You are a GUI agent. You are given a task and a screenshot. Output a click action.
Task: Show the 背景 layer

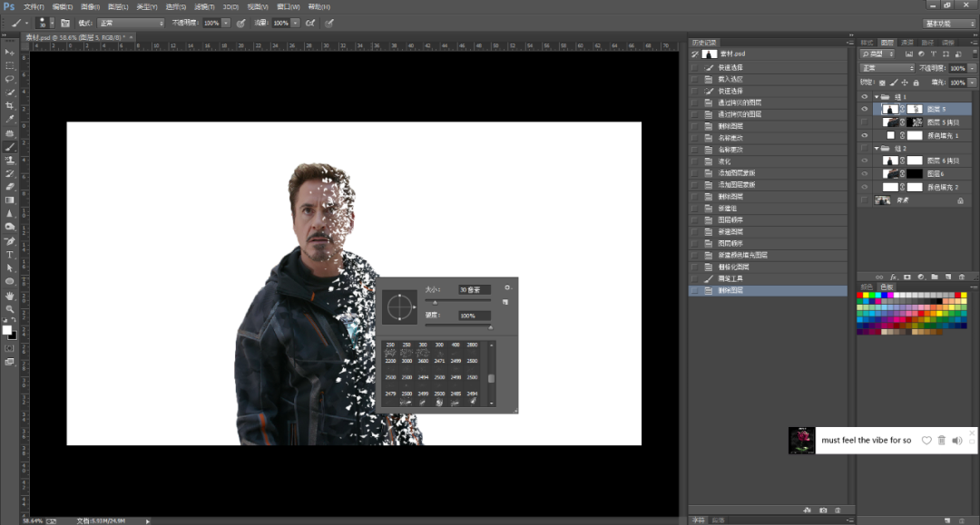point(865,200)
